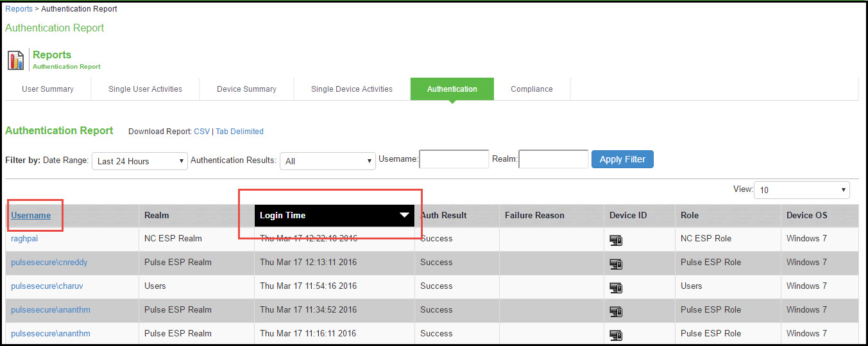868x346 pixels.
Task: Open the Date Range dropdown
Action: click(140, 161)
